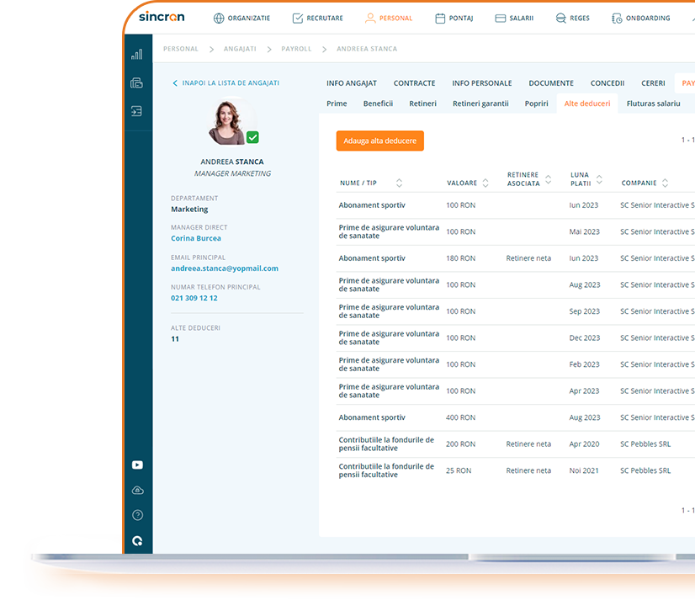Select the export icon in the sidebar
Viewport: 695px width, 616px height.
point(137,111)
